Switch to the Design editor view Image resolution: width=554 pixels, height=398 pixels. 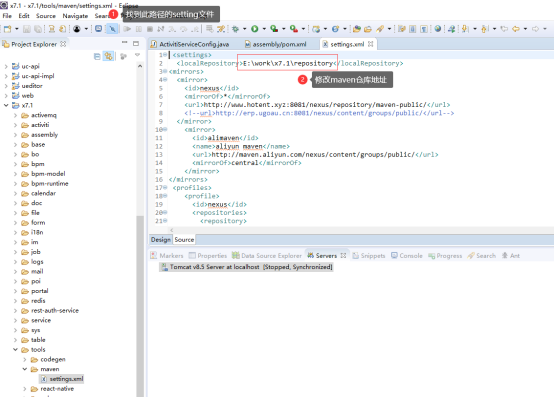[161, 240]
